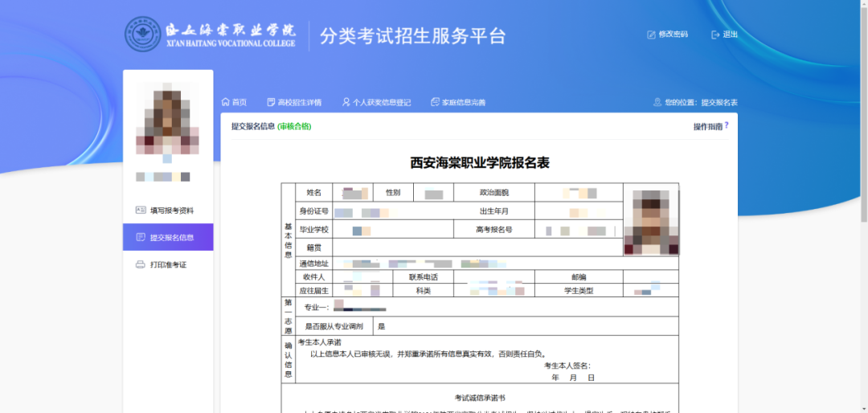Click the 高考报名号 table cell
868x413 pixels.
[x=494, y=229]
